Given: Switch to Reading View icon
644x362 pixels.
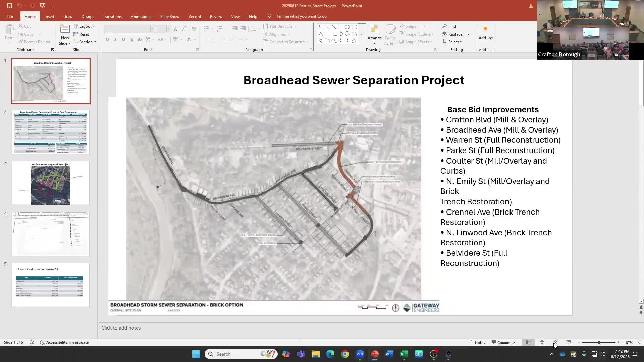Looking at the screenshot, I should tap(555, 342).
